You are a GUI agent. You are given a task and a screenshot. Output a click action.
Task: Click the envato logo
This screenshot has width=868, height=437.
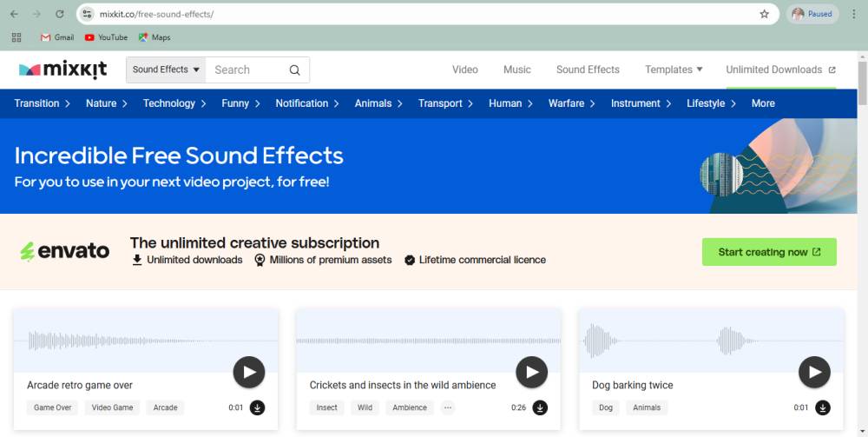pos(64,251)
